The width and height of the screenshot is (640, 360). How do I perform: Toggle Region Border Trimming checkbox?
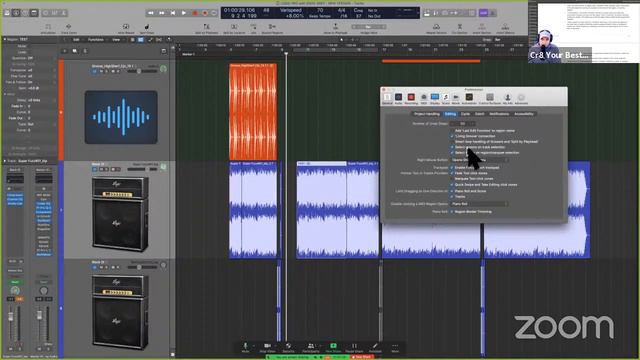click(452, 212)
